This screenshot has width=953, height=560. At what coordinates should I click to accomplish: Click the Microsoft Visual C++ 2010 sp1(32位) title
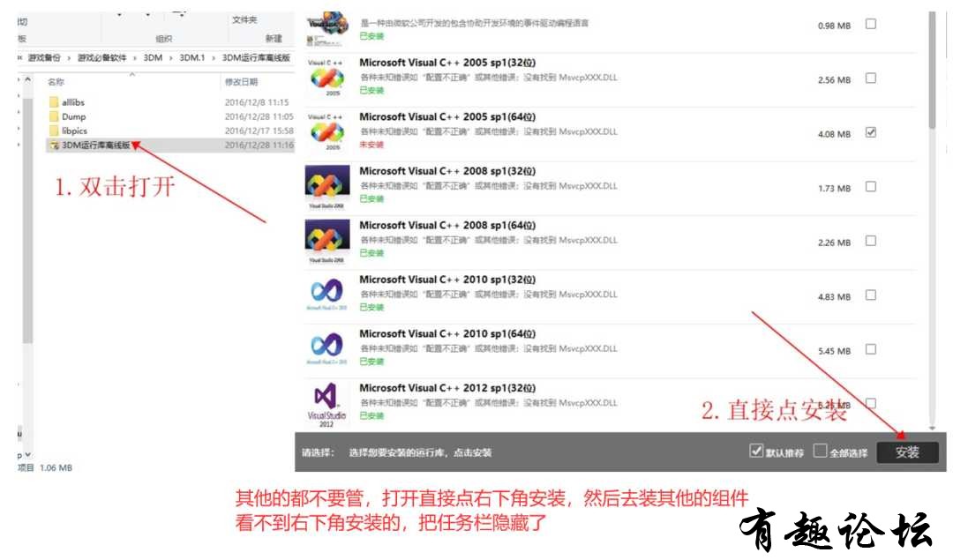(447, 280)
